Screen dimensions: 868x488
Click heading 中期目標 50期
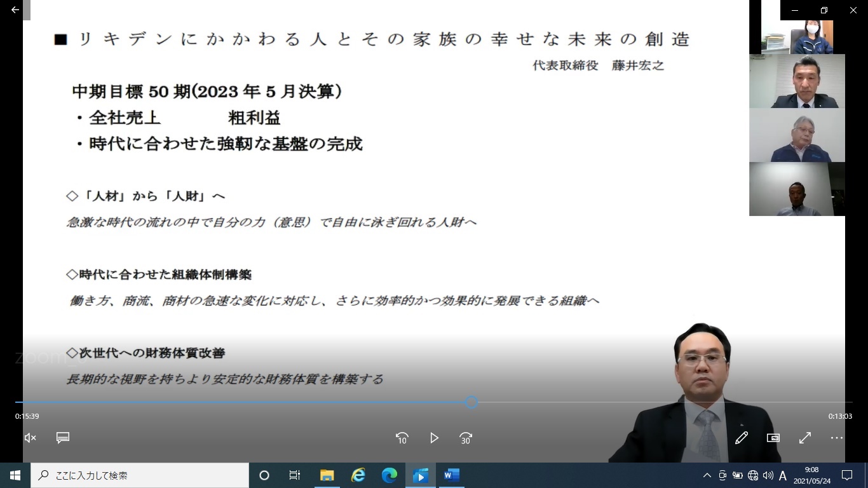(207, 91)
